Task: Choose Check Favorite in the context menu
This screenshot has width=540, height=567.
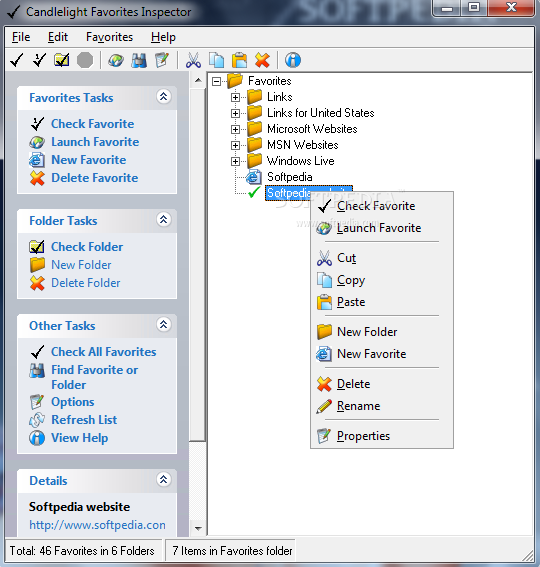Action: [x=382, y=206]
